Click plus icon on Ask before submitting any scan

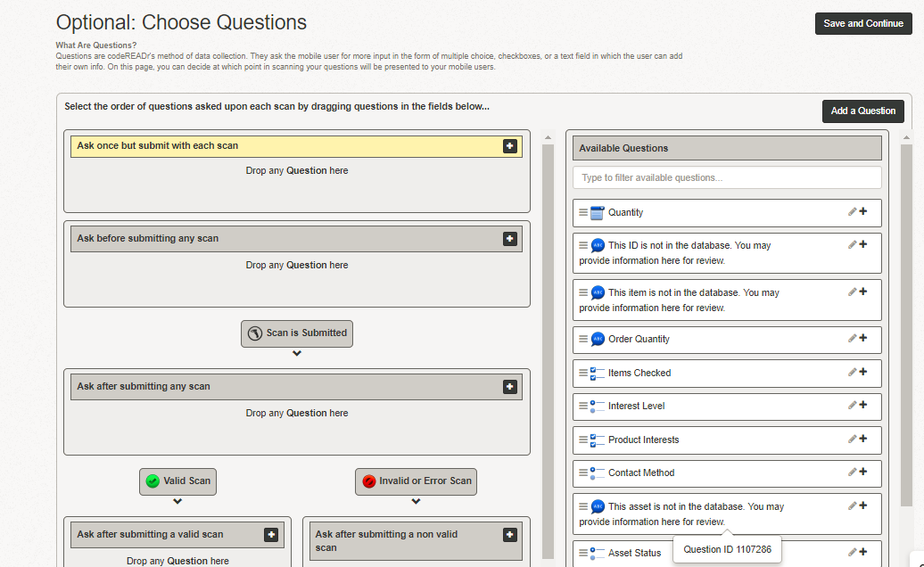click(510, 238)
